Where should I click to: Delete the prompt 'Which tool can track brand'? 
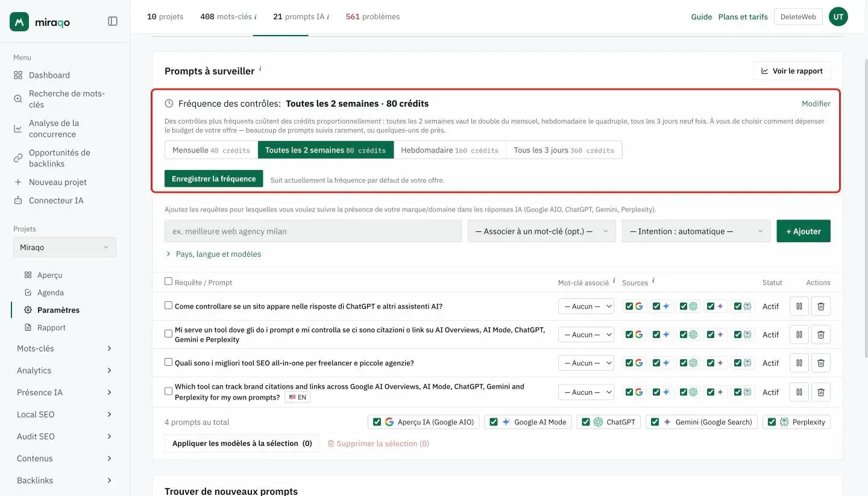click(x=821, y=392)
